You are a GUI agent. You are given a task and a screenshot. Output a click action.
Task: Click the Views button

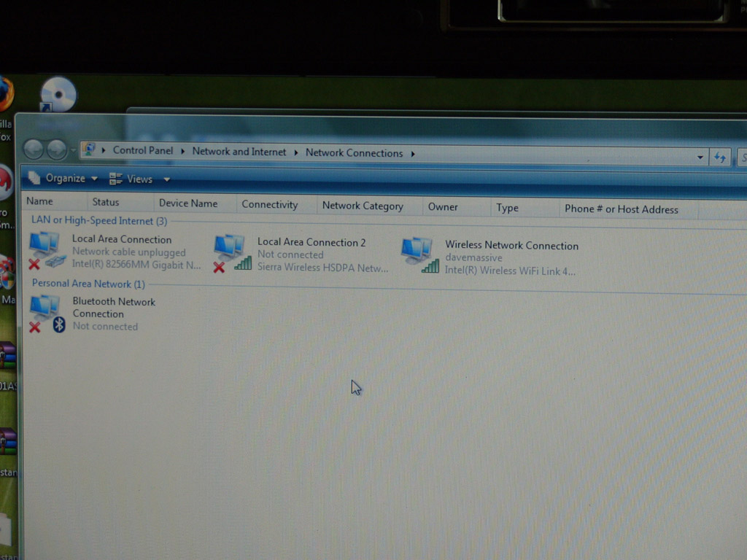coord(131,179)
